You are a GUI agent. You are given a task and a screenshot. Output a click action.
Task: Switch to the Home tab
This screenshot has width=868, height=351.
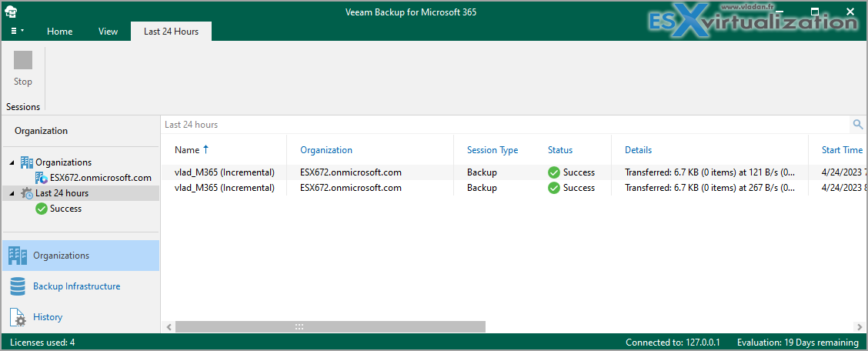tap(60, 32)
